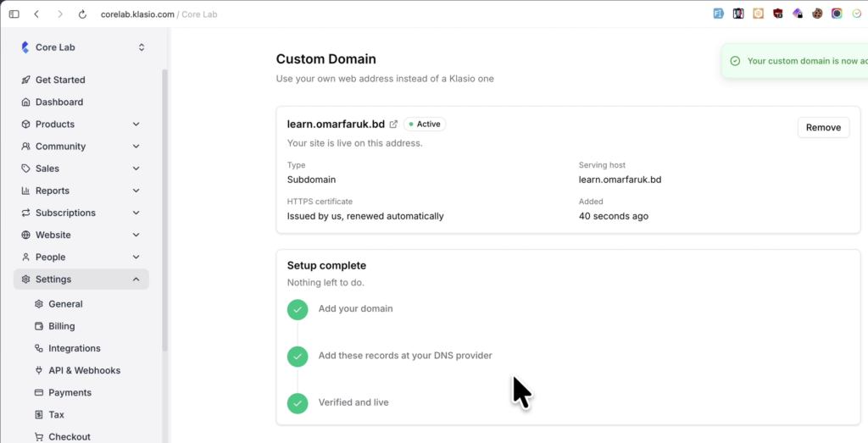Expand the Website menu chevron

click(136, 235)
